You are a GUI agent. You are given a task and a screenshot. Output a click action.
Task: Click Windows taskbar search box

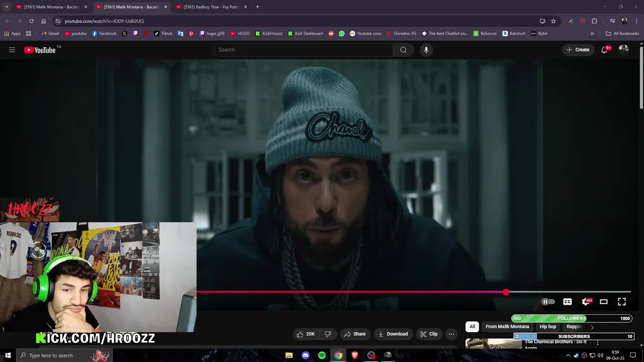coord(64,355)
